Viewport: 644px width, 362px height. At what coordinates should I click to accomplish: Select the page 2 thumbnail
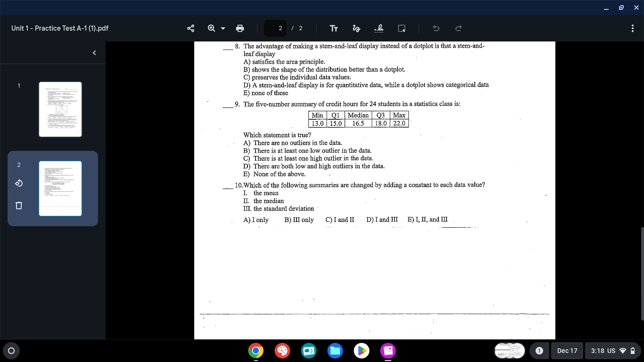click(x=60, y=189)
